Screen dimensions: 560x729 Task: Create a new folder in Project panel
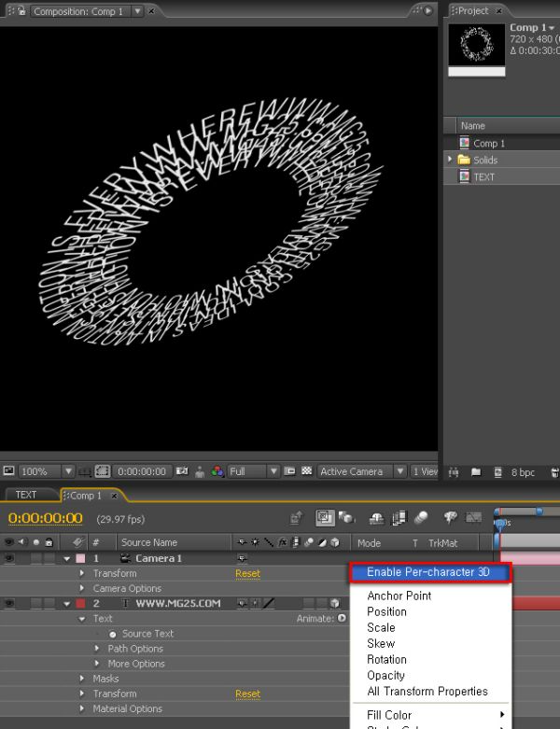pos(476,472)
